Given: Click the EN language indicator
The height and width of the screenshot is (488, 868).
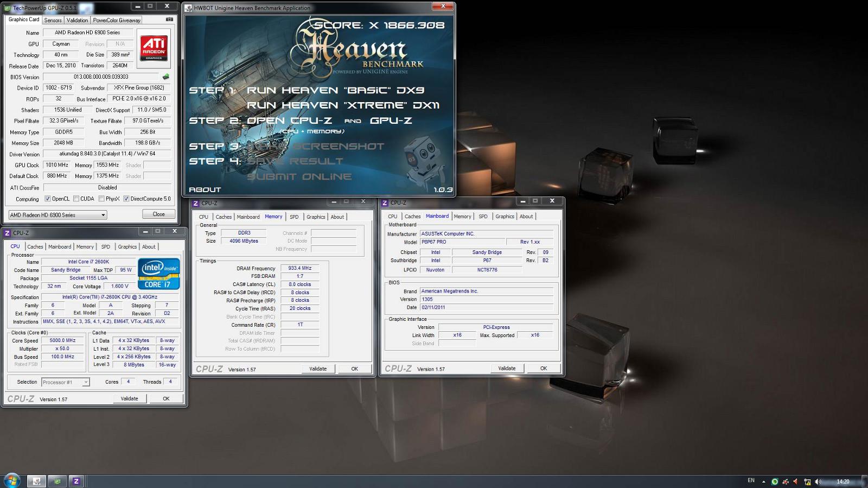Looking at the screenshot, I should (x=751, y=480).
